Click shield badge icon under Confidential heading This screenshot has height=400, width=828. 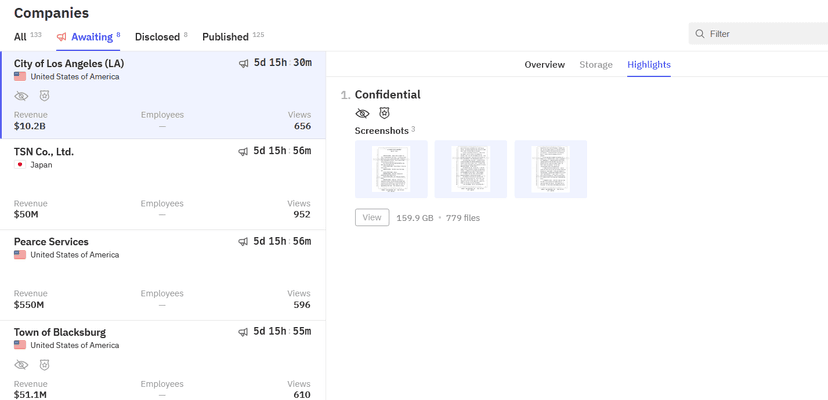[x=384, y=113]
